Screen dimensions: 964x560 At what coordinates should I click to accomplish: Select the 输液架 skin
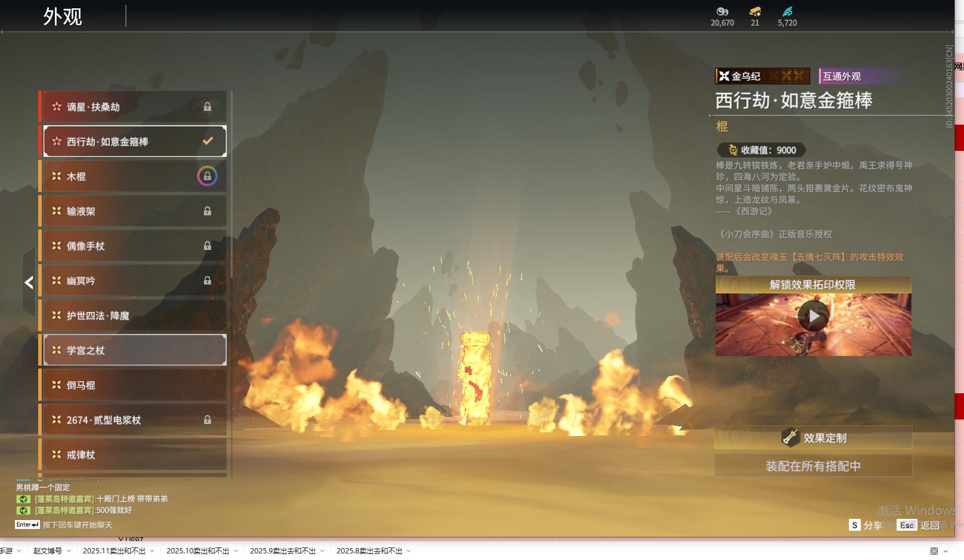(x=133, y=211)
